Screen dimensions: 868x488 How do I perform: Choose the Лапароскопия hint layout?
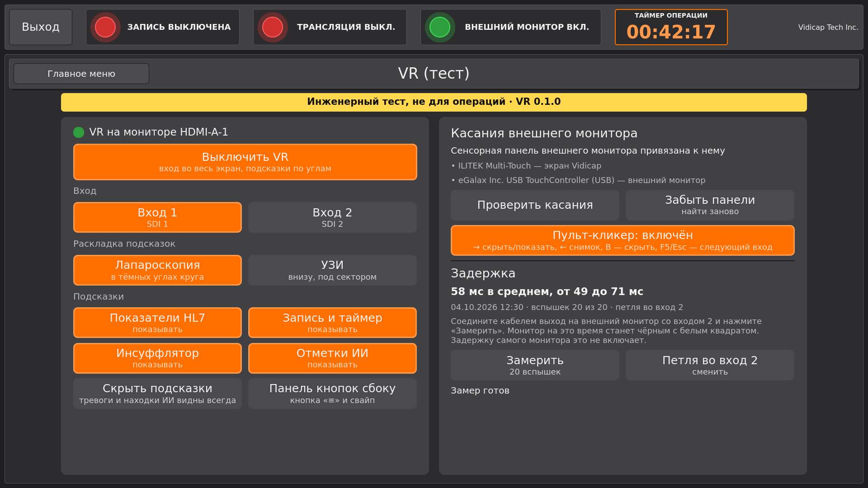(157, 270)
